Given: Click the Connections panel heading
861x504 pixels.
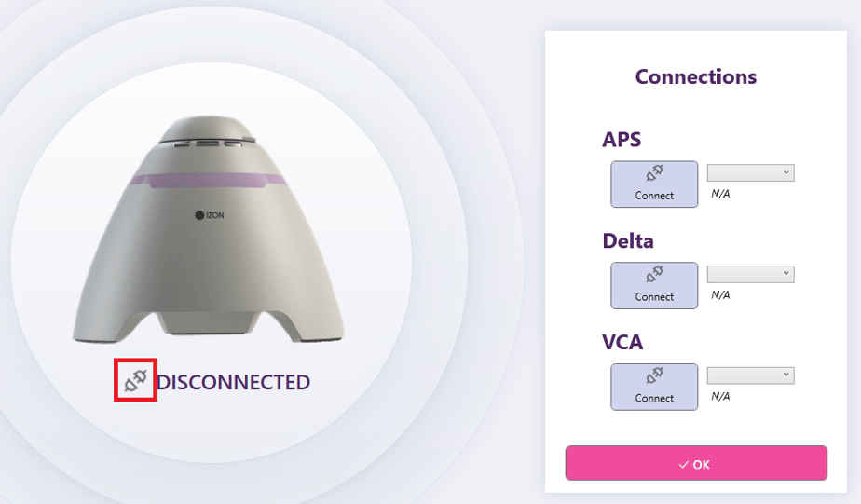Looking at the screenshot, I should tap(695, 76).
